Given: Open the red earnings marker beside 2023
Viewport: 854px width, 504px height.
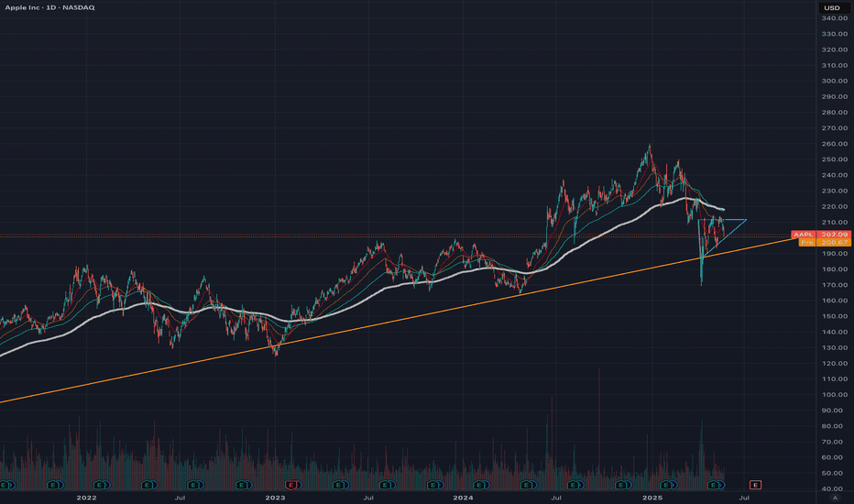Looking at the screenshot, I should coord(292,485).
